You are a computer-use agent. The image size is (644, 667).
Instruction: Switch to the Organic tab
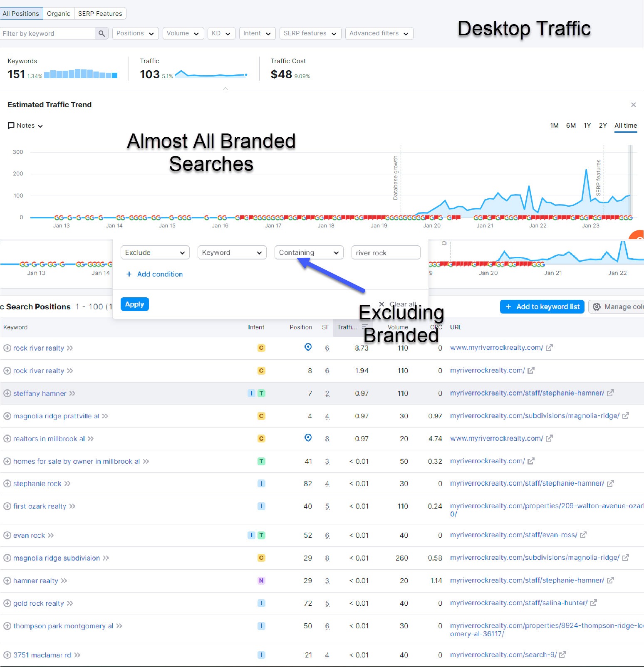(x=59, y=14)
